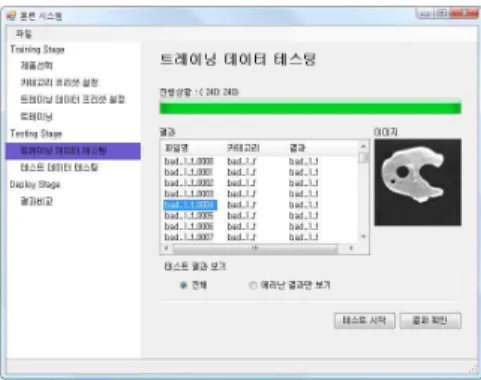481x380 pixels.
Task: Select the 전체 radio button
Action: (x=183, y=285)
